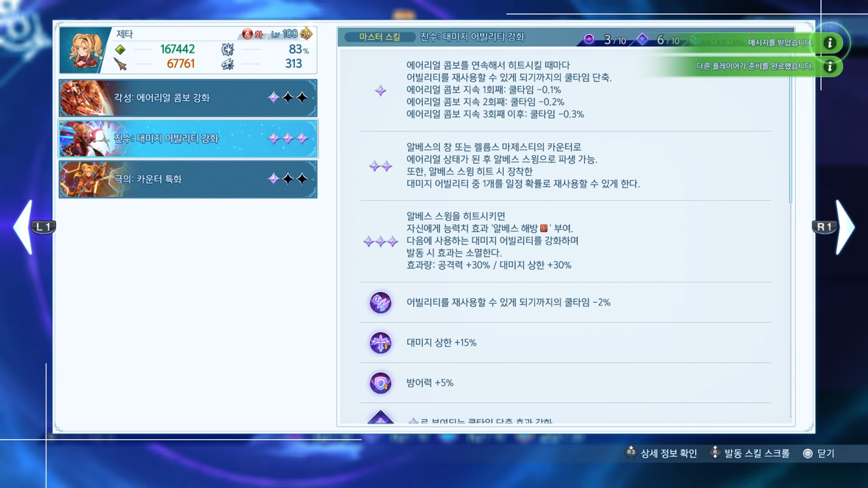Click the cooldown reduction -2% node icon
The width and height of the screenshot is (868, 488).
point(381,302)
